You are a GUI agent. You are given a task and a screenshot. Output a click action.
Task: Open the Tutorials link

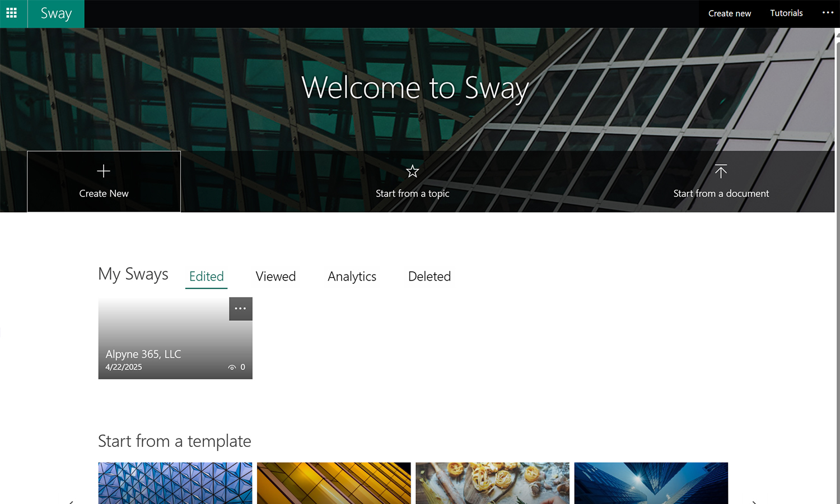point(786,13)
